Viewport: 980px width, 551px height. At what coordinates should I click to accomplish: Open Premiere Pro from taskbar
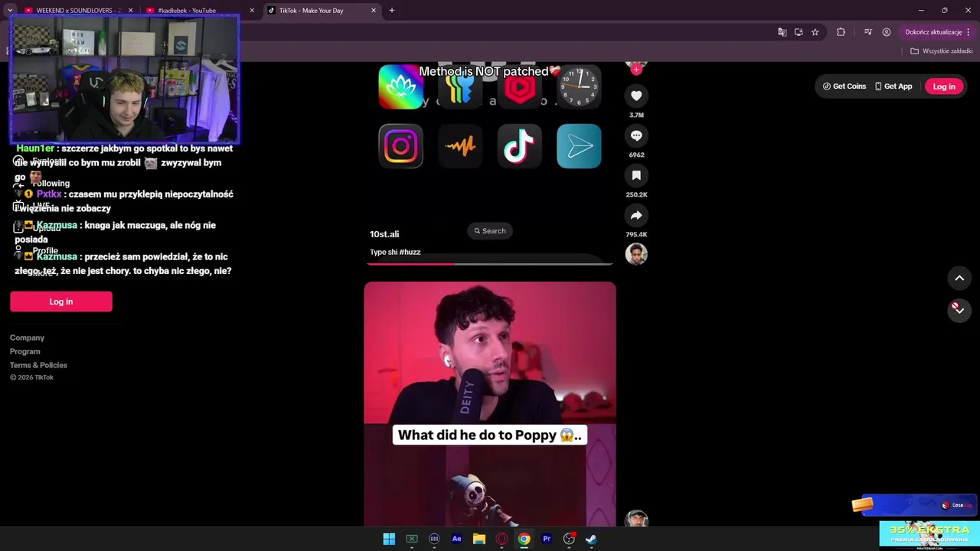point(547,539)
